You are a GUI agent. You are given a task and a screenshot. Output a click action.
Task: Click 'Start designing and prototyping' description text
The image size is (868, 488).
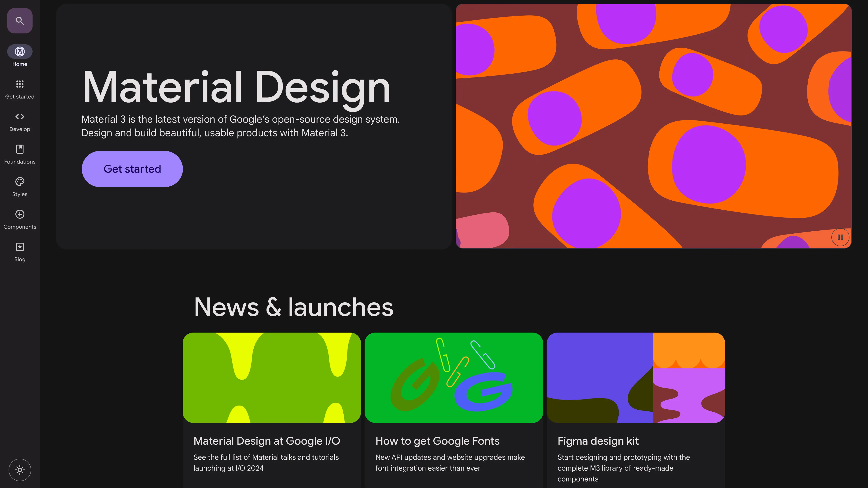(624, 468)
